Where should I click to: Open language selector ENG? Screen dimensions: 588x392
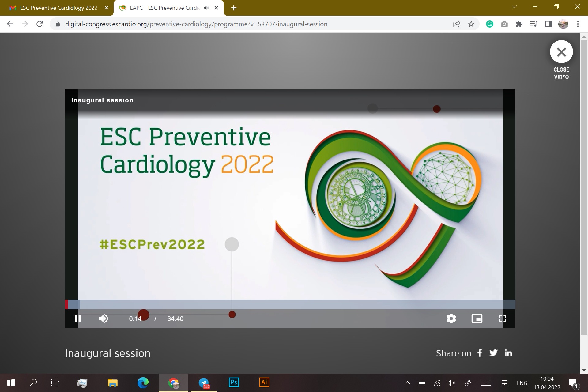click(x=522, y=383)
